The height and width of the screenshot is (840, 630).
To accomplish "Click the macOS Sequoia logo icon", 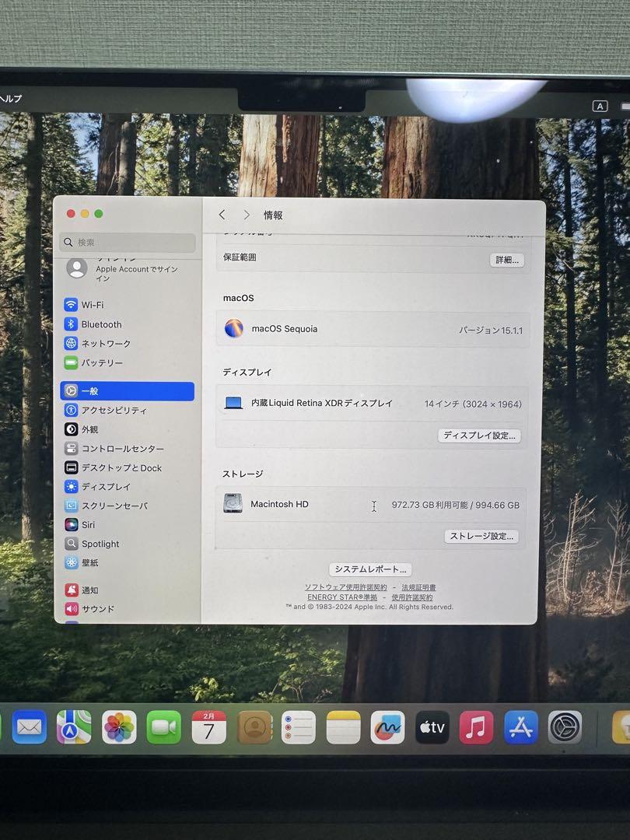I will (x=233, y=328).
